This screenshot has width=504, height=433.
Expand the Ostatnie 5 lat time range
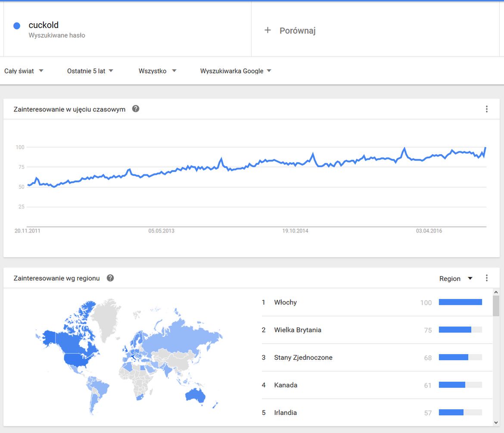click(90, 71)
